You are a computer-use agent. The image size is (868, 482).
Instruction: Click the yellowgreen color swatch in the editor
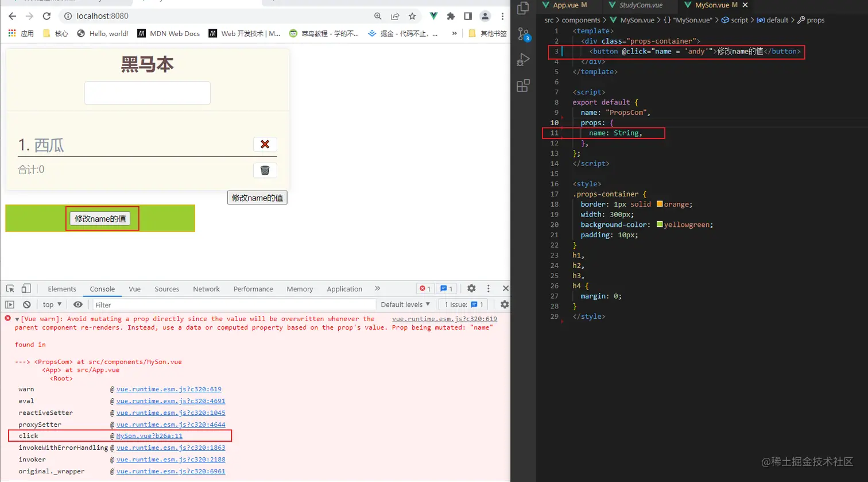pos(659,225)
